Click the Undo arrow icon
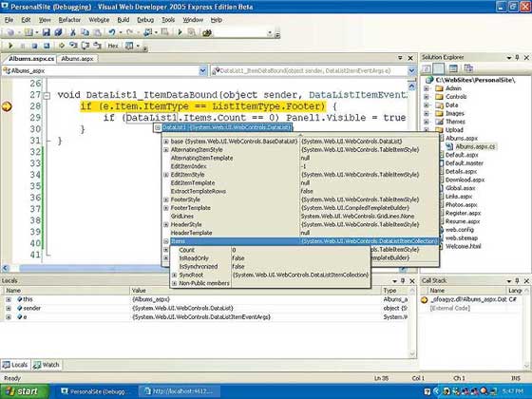Screen dimensions: 532x399 [x=112, y=32]
